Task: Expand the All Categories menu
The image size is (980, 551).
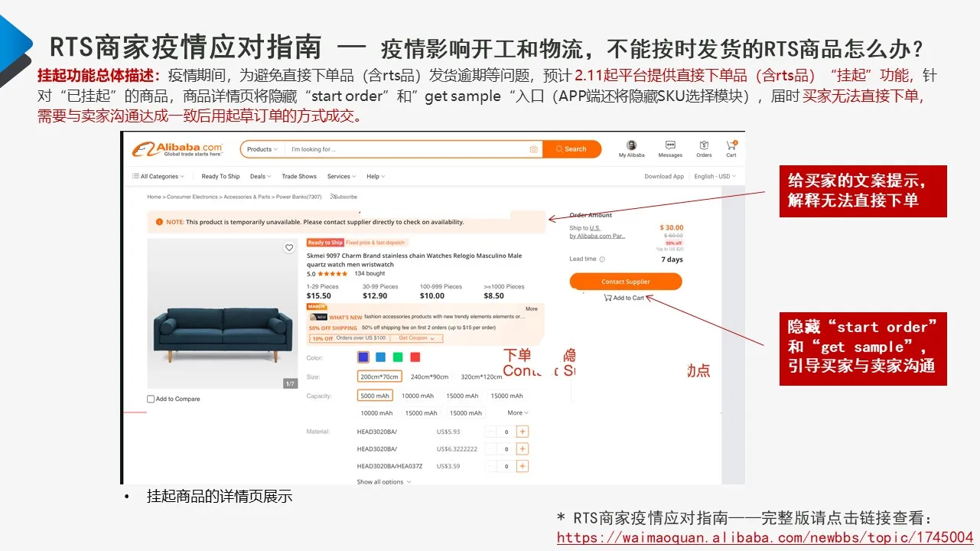Action: tap(158, 177)
